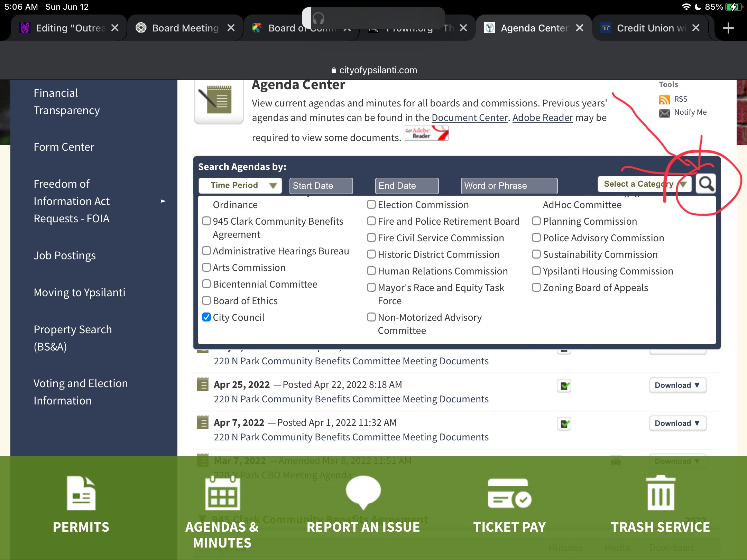Uncheck the City Council checkbox
This screenshot has width=747, height=560.
tap(206, 317)
